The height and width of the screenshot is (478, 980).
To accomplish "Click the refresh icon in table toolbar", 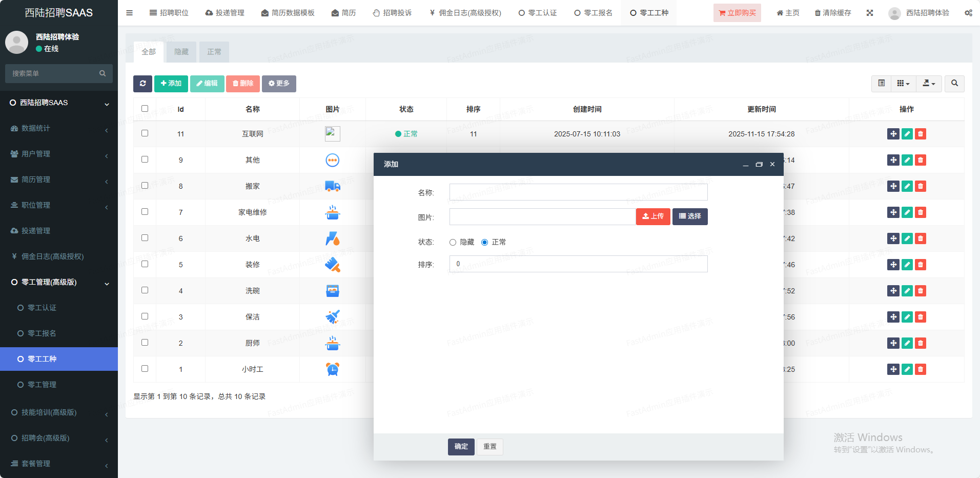I will click(x=142, y=84).
